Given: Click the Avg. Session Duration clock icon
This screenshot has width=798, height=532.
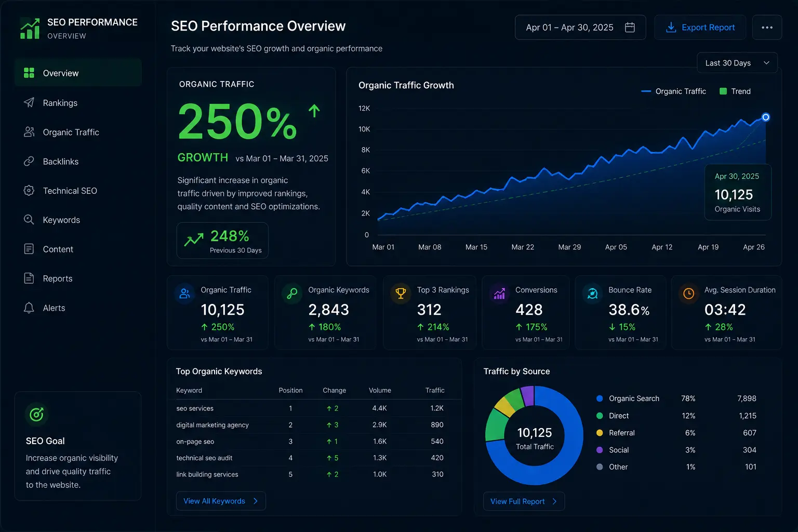Looking at the screenshot, I should [688, 294].
